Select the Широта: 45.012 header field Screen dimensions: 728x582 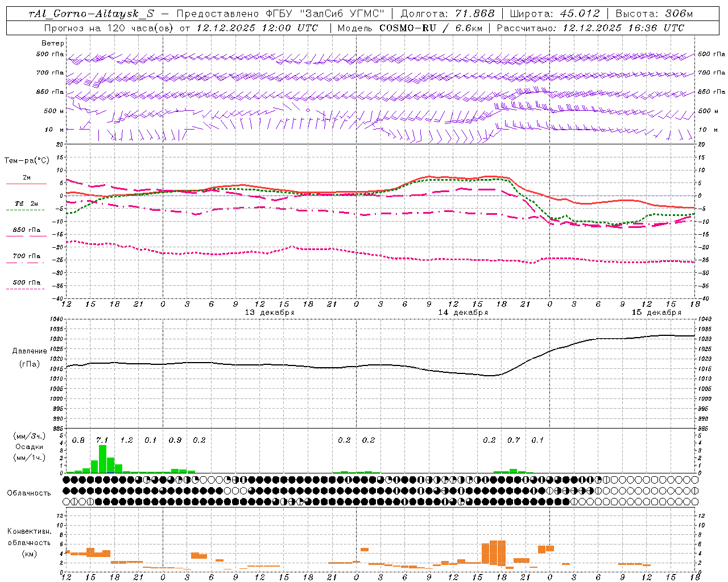click(555, 14)
